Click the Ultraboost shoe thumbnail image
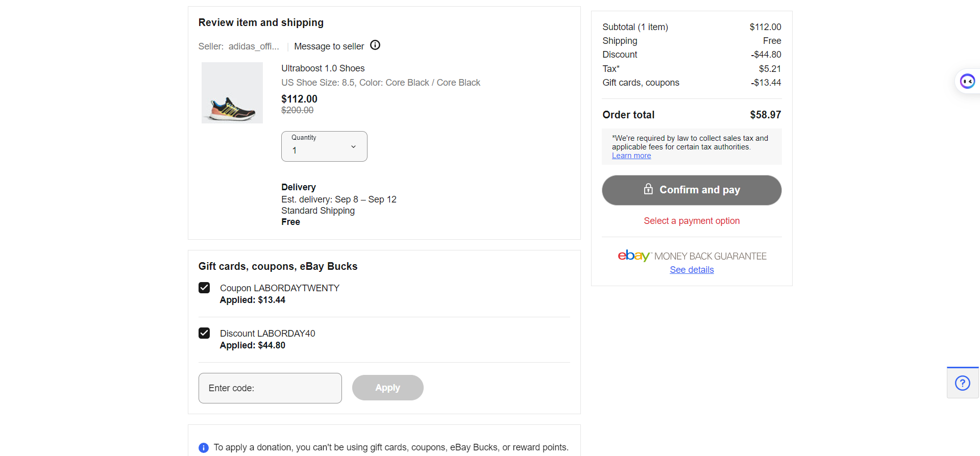The height and width of the screenshot is (456, 980). tap(232, 93)
